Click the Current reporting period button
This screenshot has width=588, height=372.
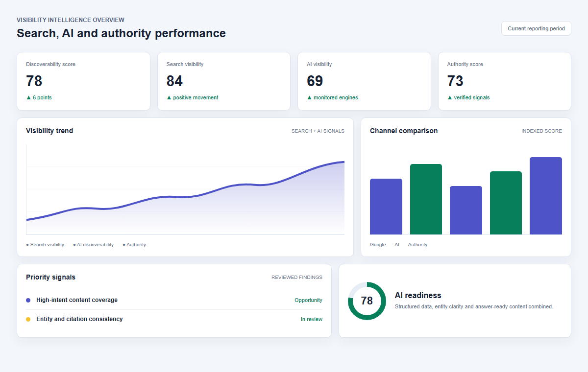(x=536, y=28)
